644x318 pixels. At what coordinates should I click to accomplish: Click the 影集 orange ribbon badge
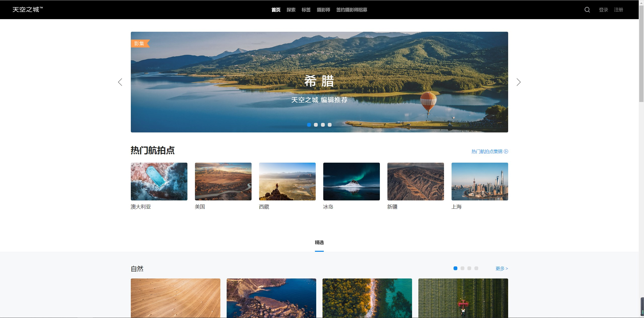pos(140,43)
